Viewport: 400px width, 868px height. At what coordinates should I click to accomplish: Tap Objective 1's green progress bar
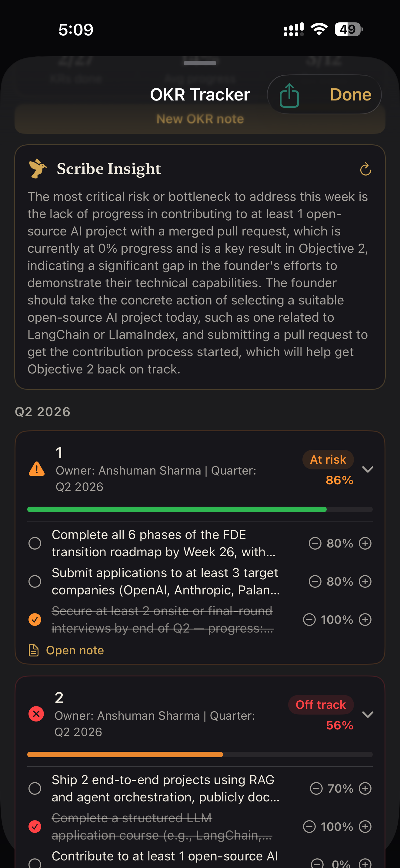pyautogui.click(x=177, y=509)
